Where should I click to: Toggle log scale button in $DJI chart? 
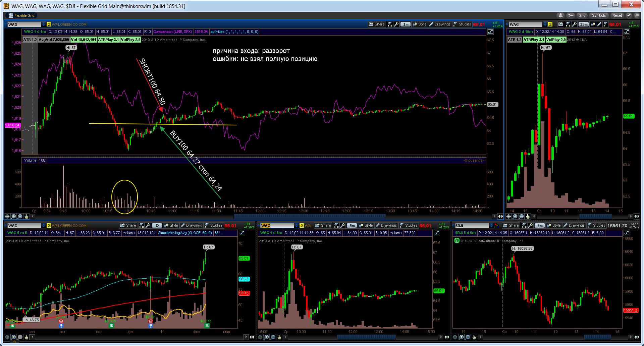coord(627,233)
